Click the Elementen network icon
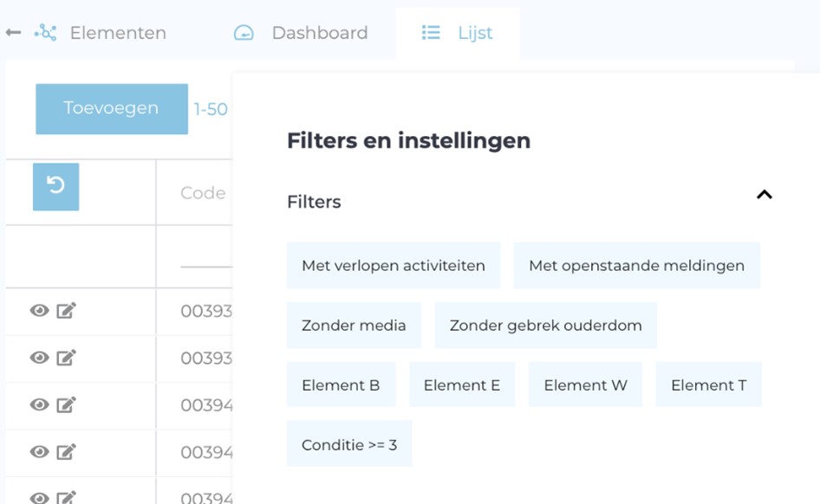The width and height of the screenshot is (820, 504). pyautogui.click(x=45, y=32)
